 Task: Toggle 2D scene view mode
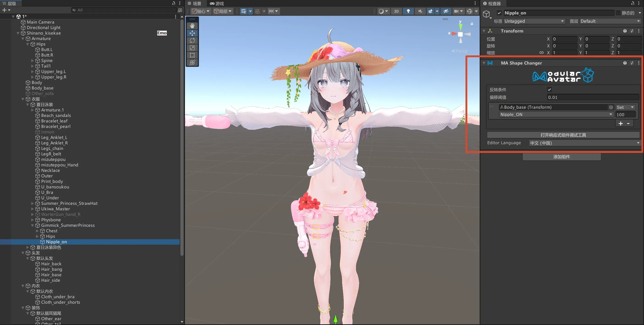pos(396,11)
